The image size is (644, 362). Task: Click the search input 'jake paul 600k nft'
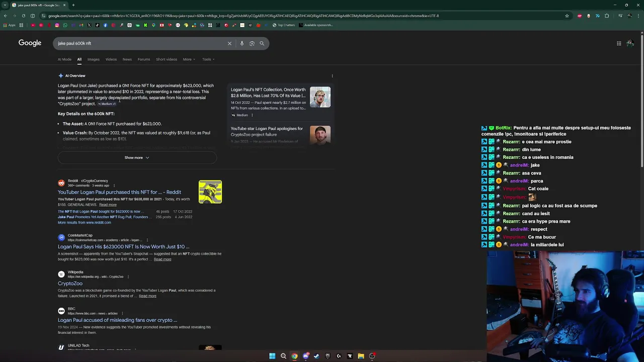(x=141, y=43)
